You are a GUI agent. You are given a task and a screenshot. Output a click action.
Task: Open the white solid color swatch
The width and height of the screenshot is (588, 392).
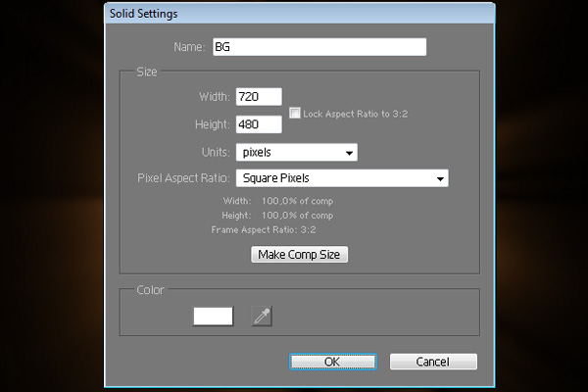[213, 317]
